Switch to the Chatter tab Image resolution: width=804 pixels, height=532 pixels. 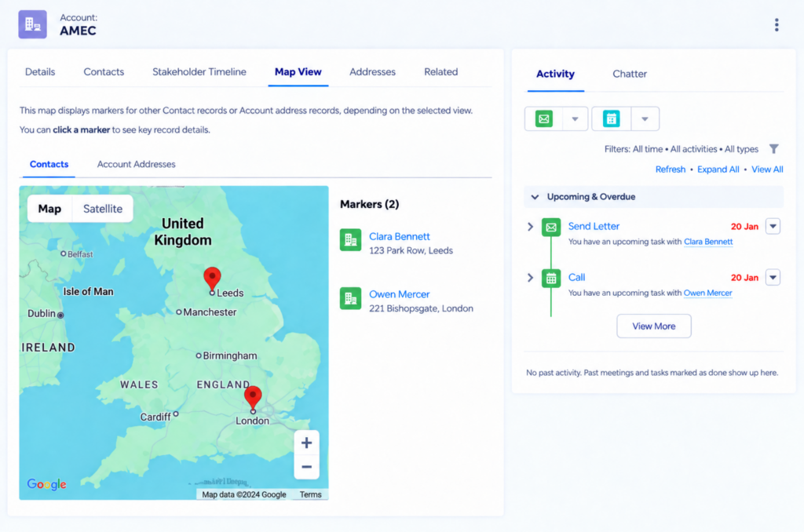[x=629, y=74]
